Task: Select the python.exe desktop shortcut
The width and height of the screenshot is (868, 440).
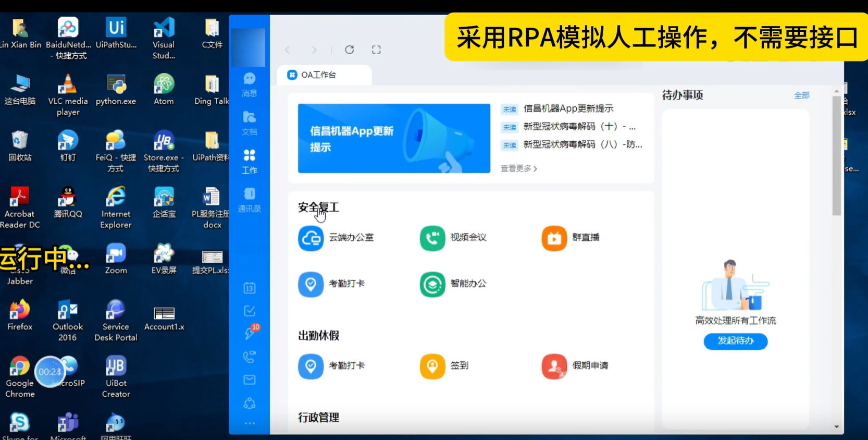Action: tap(116, 90)
